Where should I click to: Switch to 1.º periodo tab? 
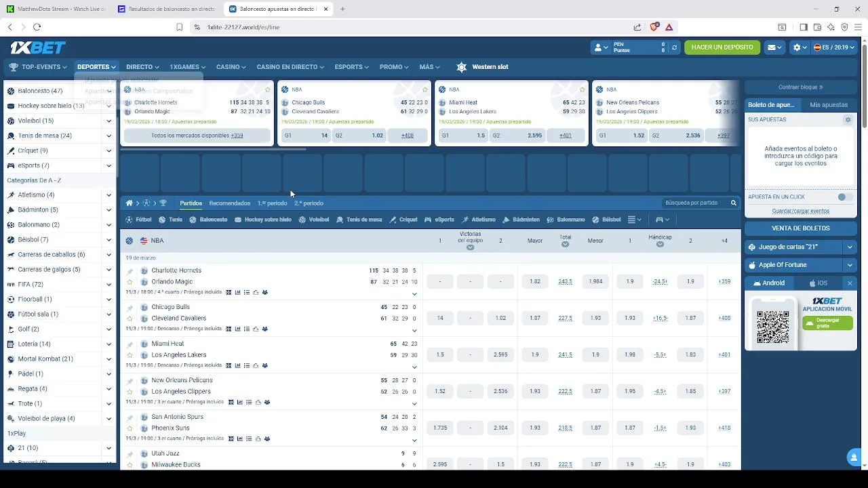point(272,203)
